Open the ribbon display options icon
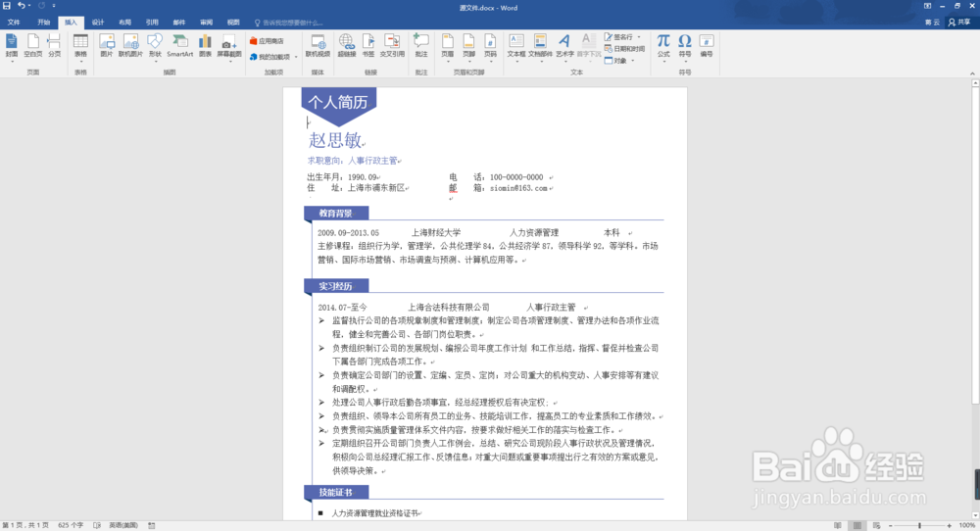 [927, 6]
